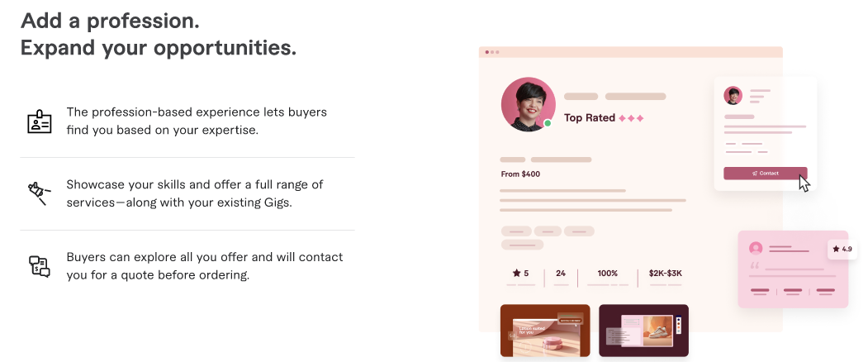
Task: Click the megaphone showcase skills icon
Action: point(39,193)
